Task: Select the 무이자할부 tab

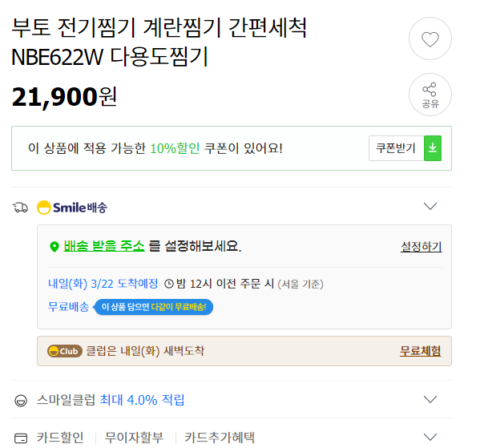Action: click(134, 438)
